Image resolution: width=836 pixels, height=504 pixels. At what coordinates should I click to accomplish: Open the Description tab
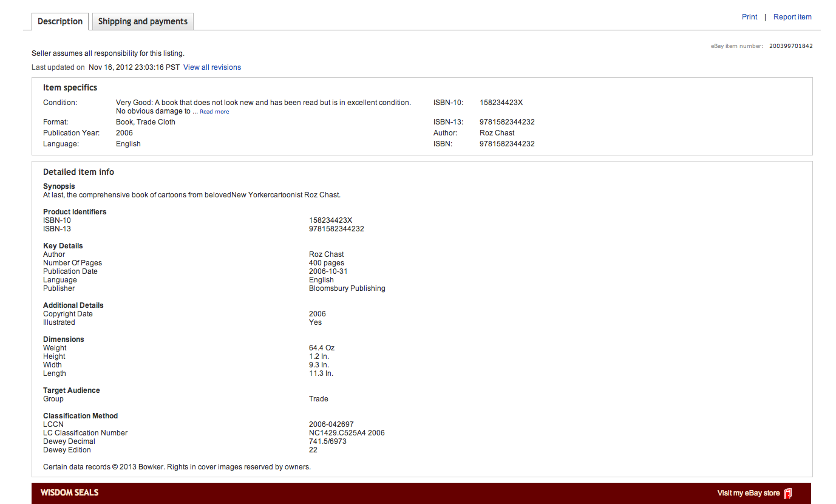60,21
